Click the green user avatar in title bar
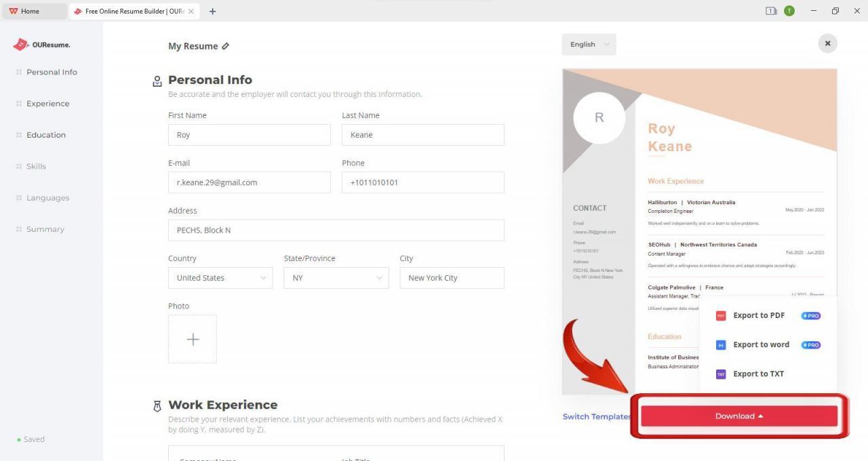This screenshot has height=461, width=868. click(x=789, y=11)
